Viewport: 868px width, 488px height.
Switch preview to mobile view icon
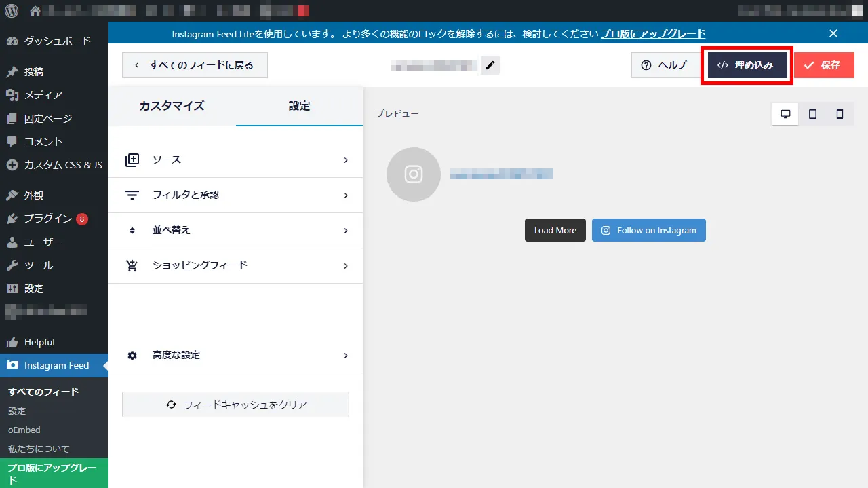(x=840, y=114)
